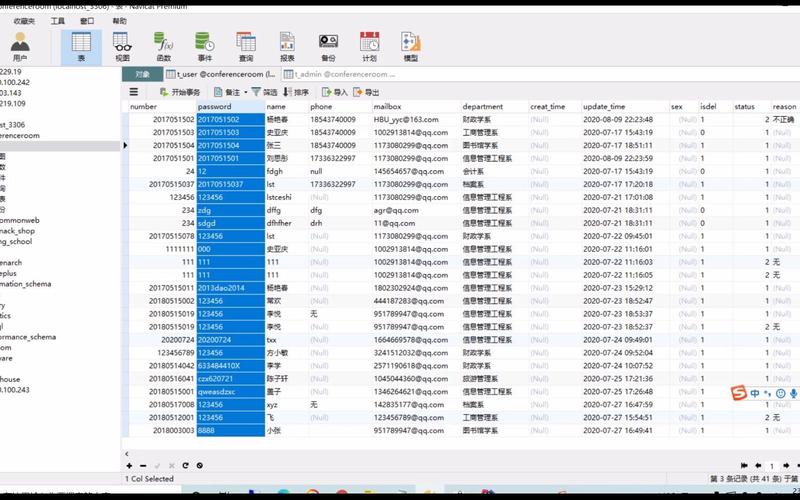
Task: Open the 查询 (Query) toolbar icon
Action: (246, 47)
